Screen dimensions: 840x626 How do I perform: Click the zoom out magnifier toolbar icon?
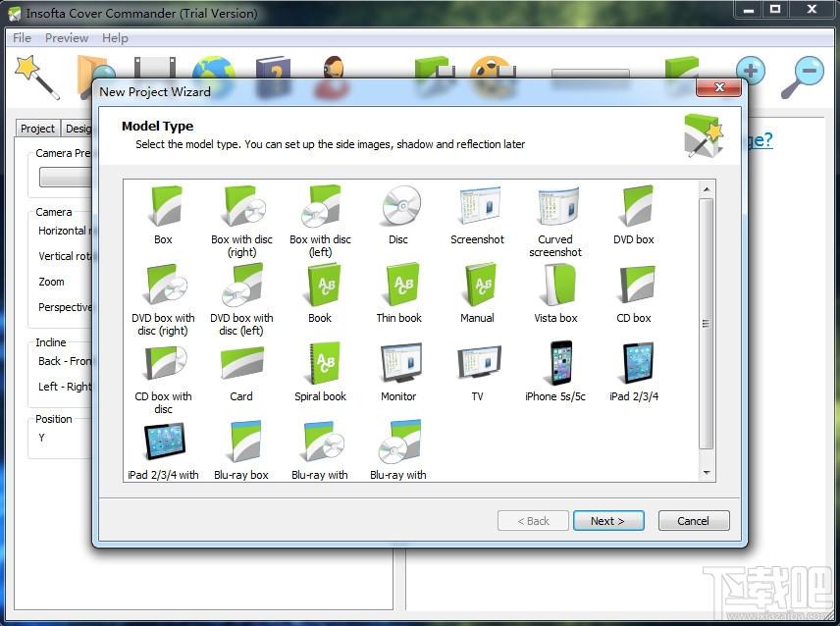[x=803, y=78]
